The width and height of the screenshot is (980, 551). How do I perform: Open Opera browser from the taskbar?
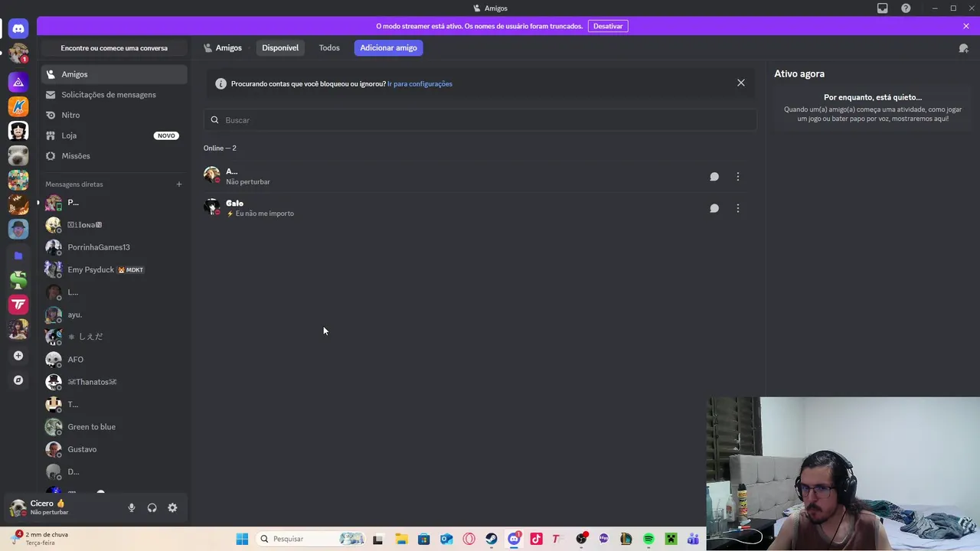(469, 539)
